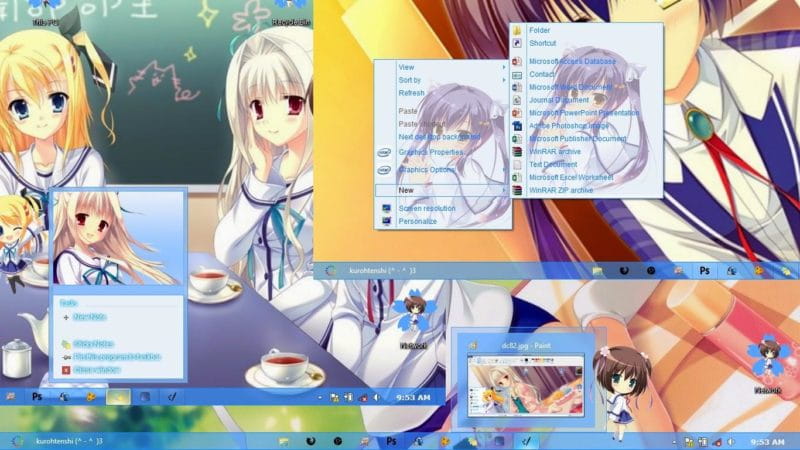Select active Paint button on the bottommost taskbar

[x=526, y=441]
